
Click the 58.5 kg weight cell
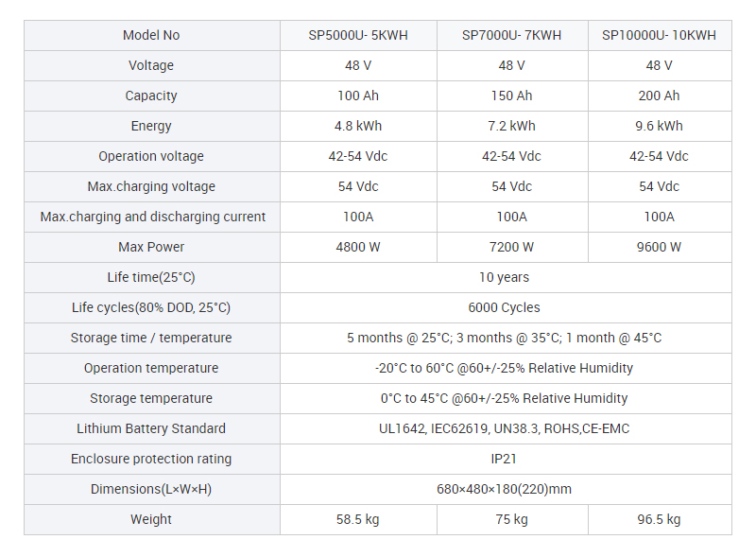coord(358,519)
